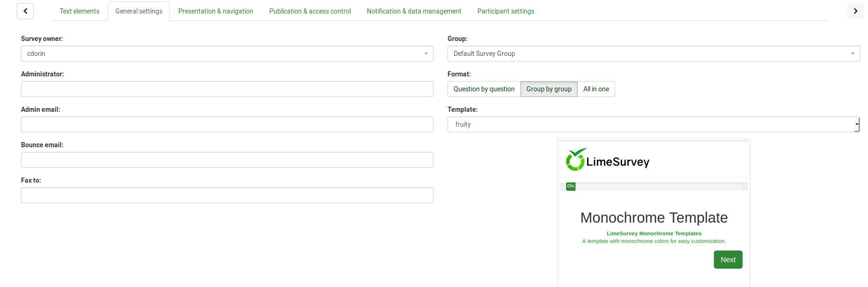
Task: Go to Publication & access control tab
Action: 310,11
